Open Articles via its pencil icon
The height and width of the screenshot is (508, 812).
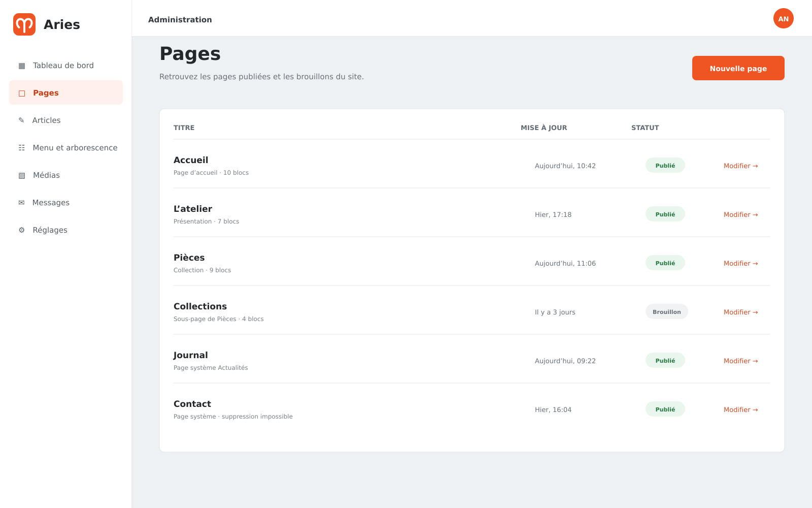[21, 120]
